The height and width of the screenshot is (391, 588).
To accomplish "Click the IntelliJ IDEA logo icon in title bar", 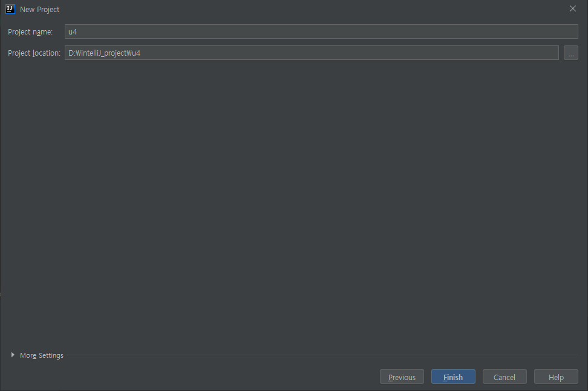I will (10, 9).
